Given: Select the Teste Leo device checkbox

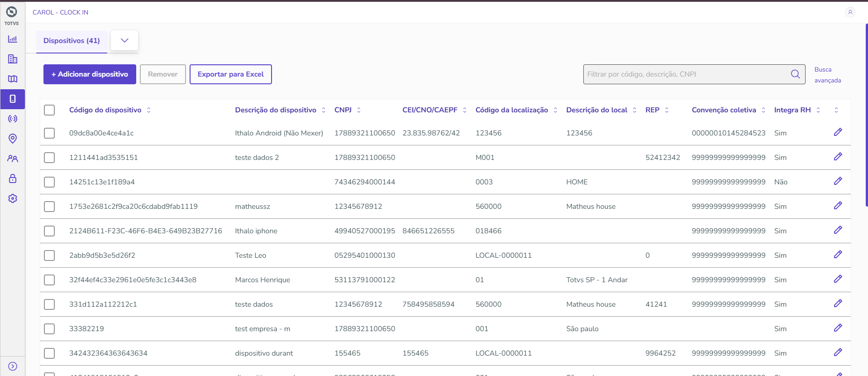Looking at the screenshot, I should click(49, 255).
